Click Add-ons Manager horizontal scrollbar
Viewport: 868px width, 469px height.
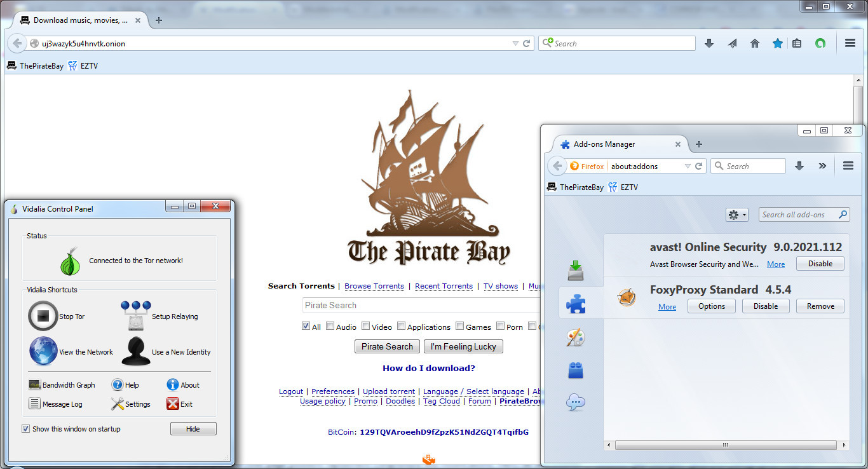pyautogui.click(x=726, y=445)
